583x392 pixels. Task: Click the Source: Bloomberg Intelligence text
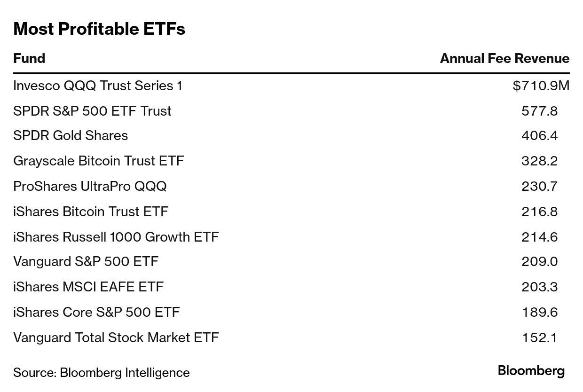[x=101, y=373]
